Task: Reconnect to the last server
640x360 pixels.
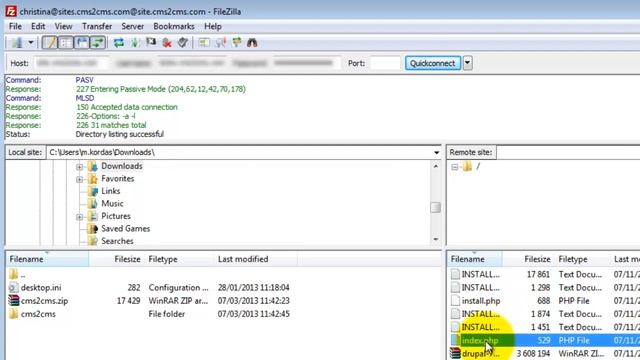Action: coord(183,42)
